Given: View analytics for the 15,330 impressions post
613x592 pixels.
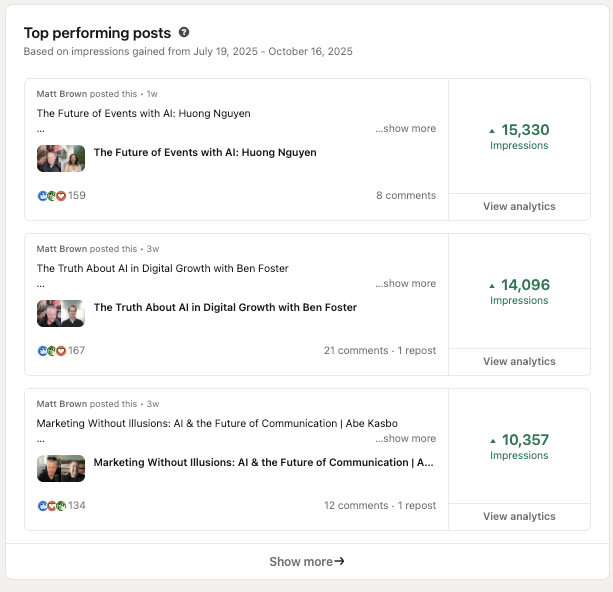Looking at the screenshot, I should click(x=519, y=207).
